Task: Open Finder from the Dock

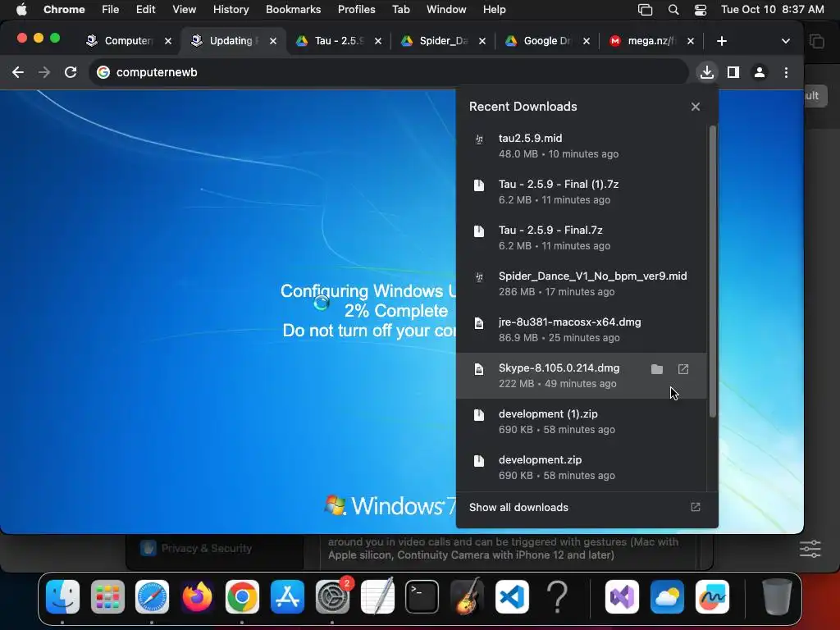Action: click(x=62, y=597)
